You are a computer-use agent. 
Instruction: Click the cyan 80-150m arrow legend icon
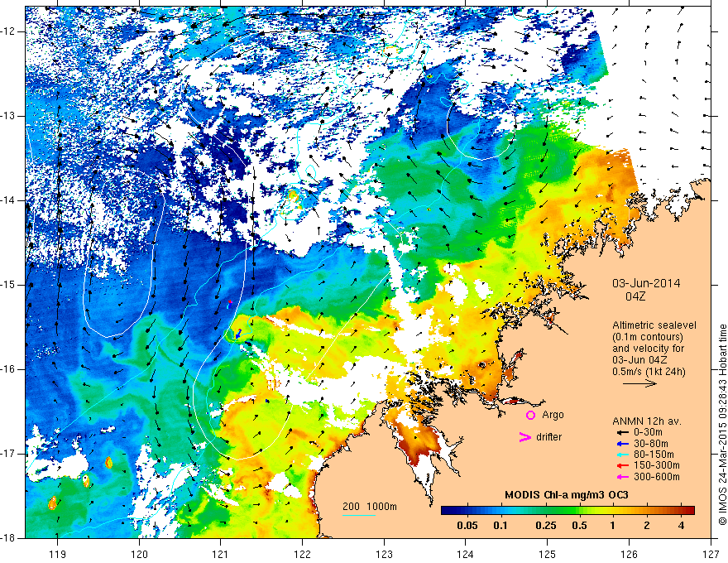(623, 455)
